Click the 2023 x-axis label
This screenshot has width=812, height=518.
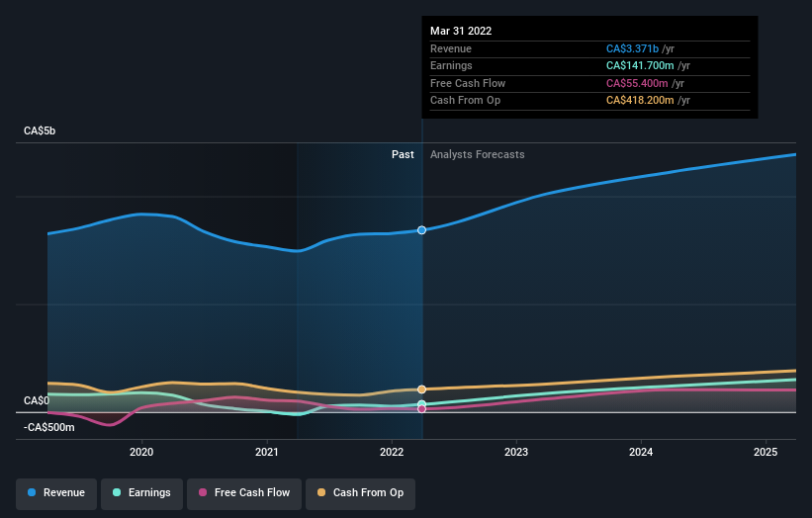tap(516, 452)
